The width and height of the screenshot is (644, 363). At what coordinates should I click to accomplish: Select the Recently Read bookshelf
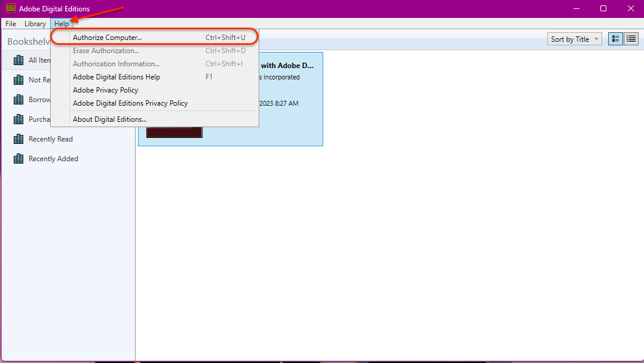pos(68,139)
